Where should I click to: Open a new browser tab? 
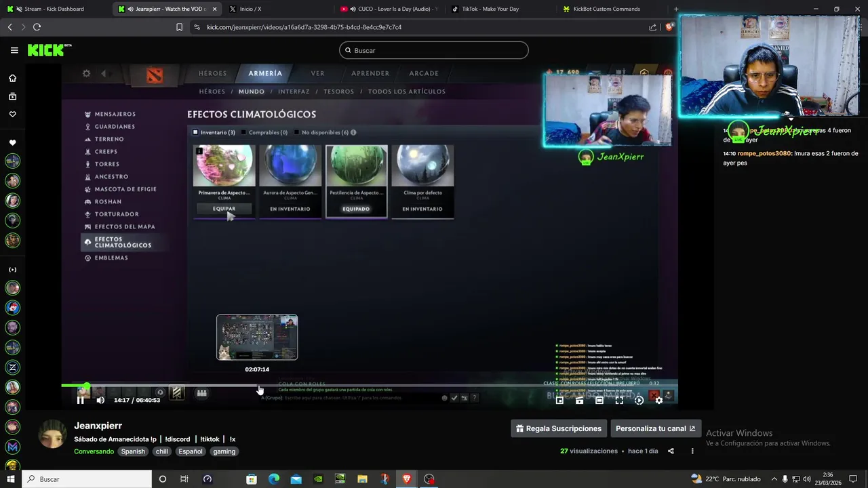tap(676, 9)
